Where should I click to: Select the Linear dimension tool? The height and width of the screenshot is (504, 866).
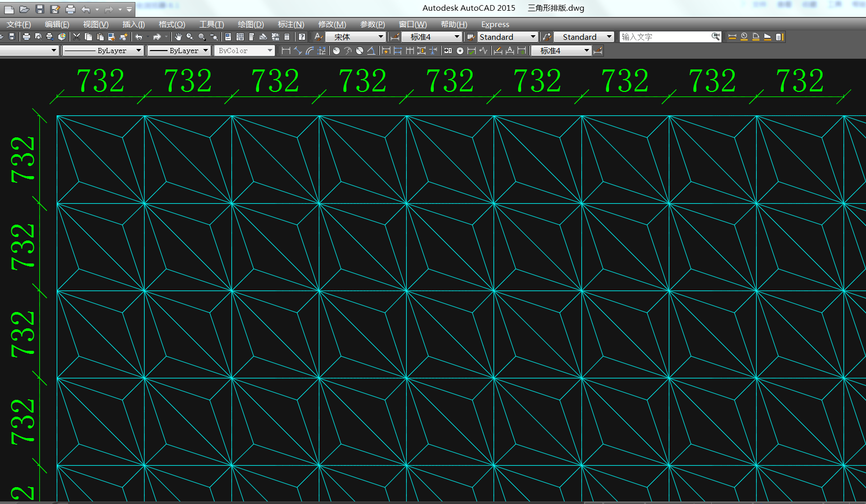click(286, 51)
